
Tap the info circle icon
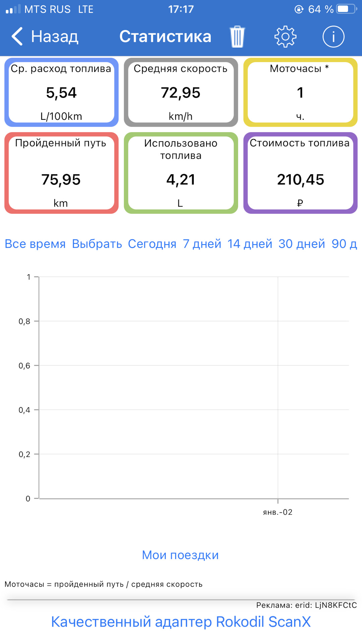(333, 37)
